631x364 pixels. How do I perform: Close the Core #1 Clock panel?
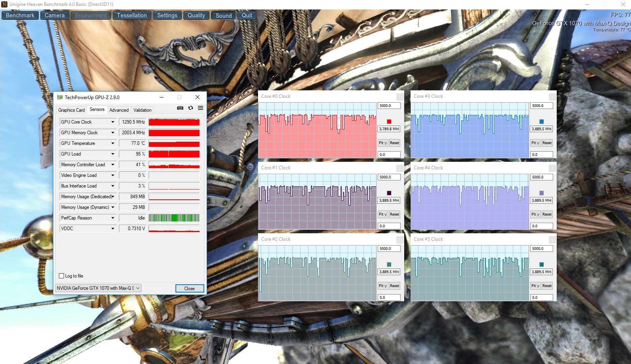pyautogui.click(x=400, y=168)
